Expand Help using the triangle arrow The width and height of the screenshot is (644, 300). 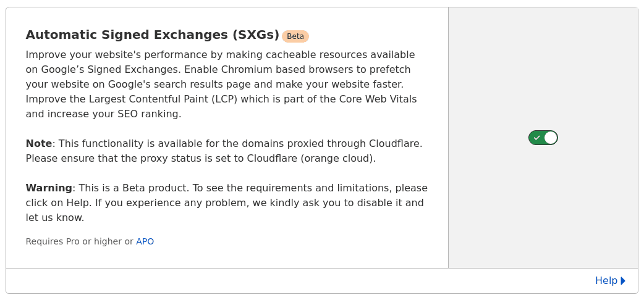click(623, 281)
